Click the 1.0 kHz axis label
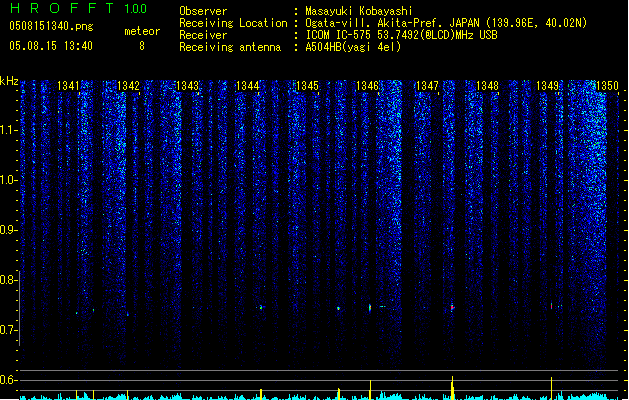Image resolution: width=629 pixels, height=400 pixels. click(9, 180)
